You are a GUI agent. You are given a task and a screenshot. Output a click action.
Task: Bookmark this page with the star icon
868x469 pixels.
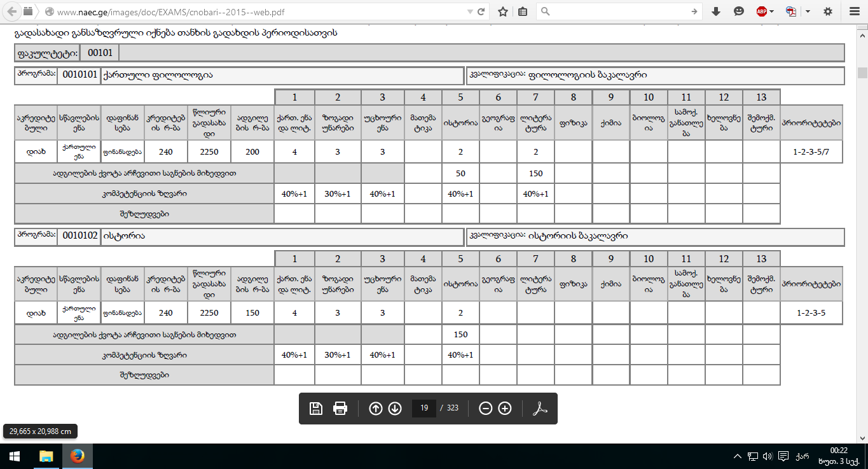tap(503, 11)
